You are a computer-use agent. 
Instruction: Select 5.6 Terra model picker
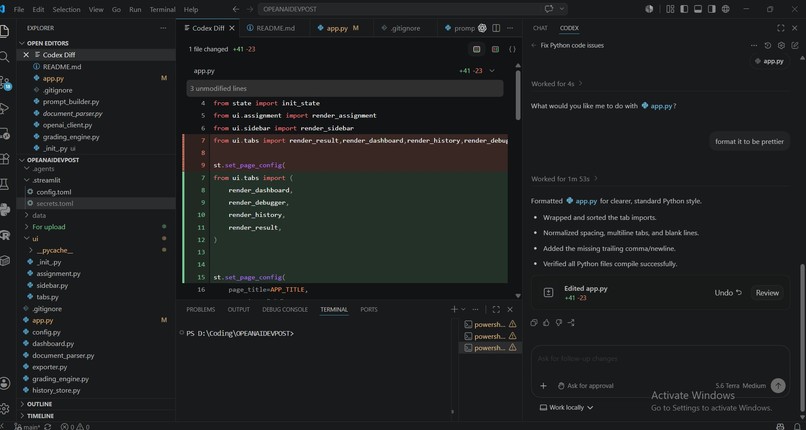tap(726, 386)
